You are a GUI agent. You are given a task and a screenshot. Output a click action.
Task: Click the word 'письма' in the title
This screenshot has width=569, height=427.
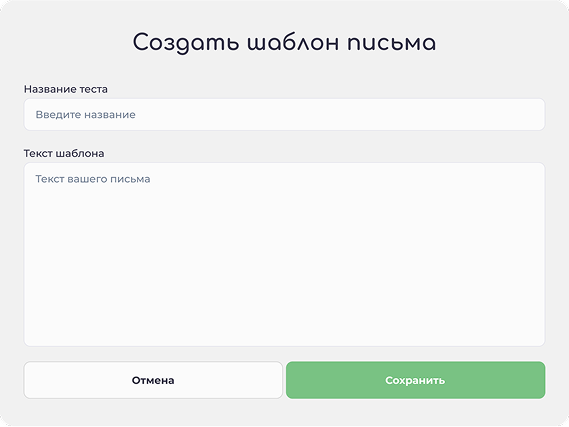392,43
